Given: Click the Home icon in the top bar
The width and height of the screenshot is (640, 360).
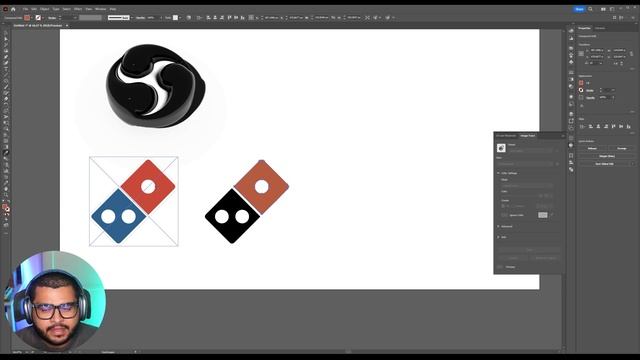Looking at the screenshot, I should coord(13,9).
